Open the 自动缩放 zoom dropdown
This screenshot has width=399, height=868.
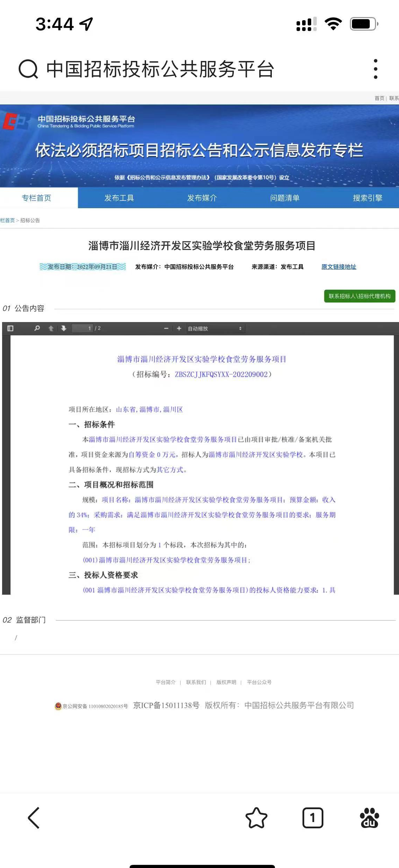tap(215, 328)
